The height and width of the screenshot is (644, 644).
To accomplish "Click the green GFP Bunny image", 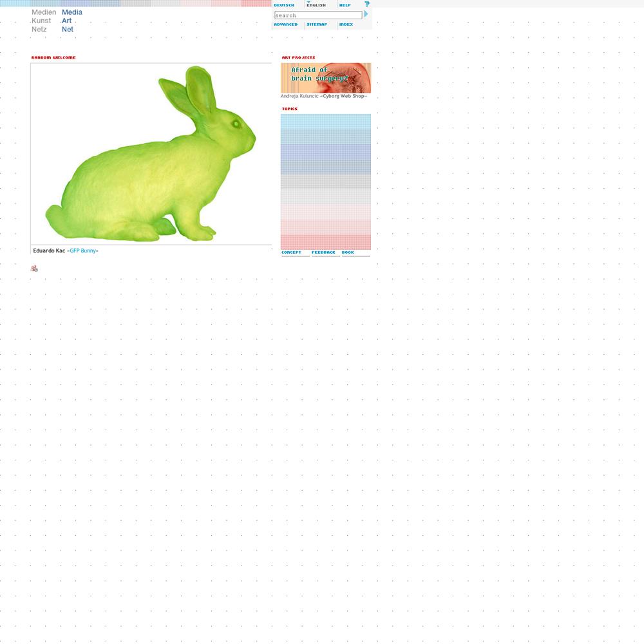I will pyautogui.click(x=151, y=154).
